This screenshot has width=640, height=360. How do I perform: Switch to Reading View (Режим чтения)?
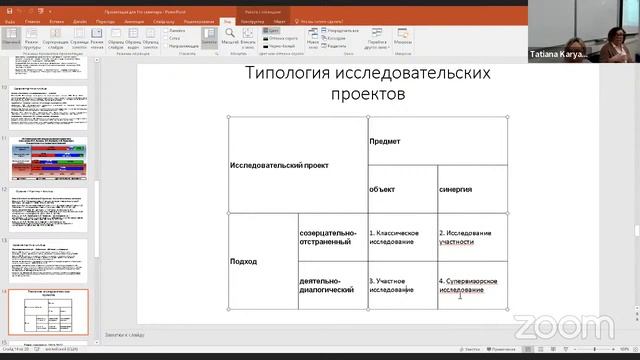(x=97, y=39)
